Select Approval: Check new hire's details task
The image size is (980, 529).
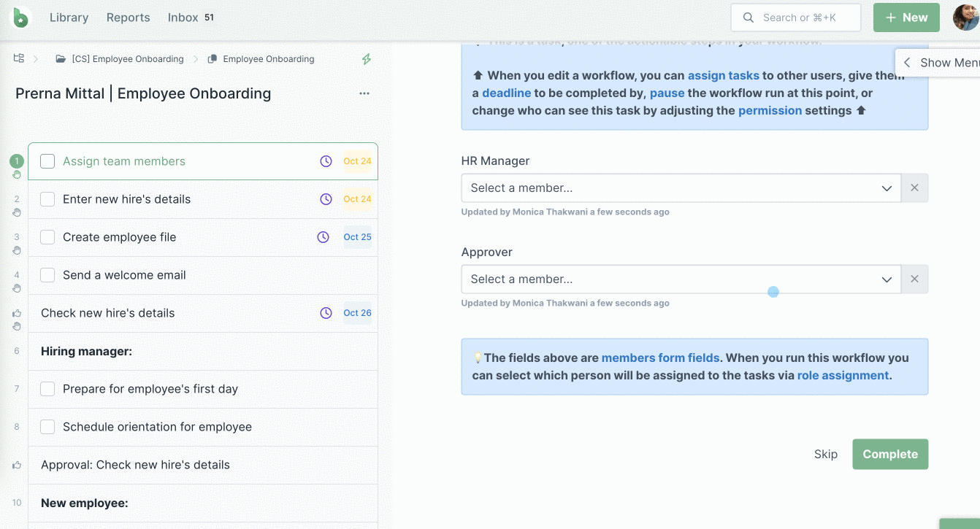(203, 465)
